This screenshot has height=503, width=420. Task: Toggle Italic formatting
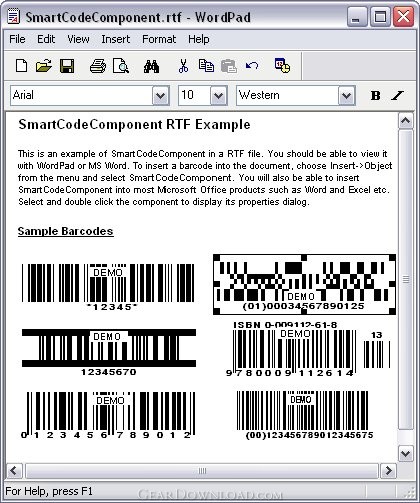click(397, 96)
